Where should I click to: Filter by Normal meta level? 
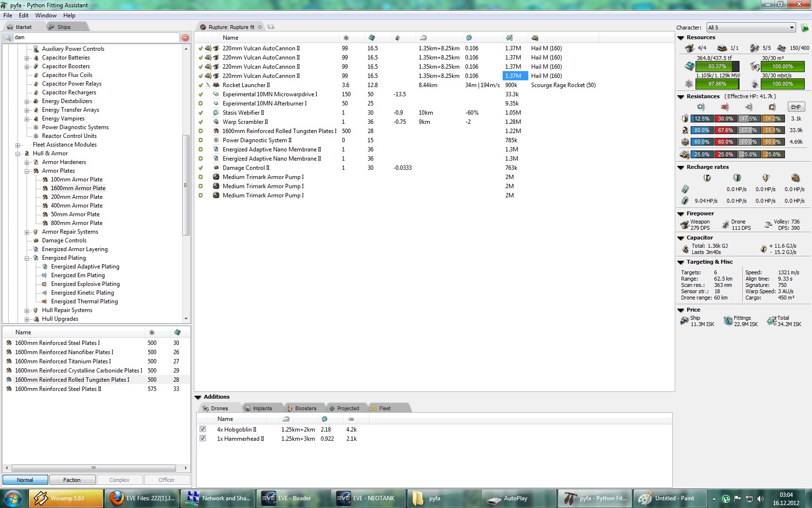tap(25, 480)
